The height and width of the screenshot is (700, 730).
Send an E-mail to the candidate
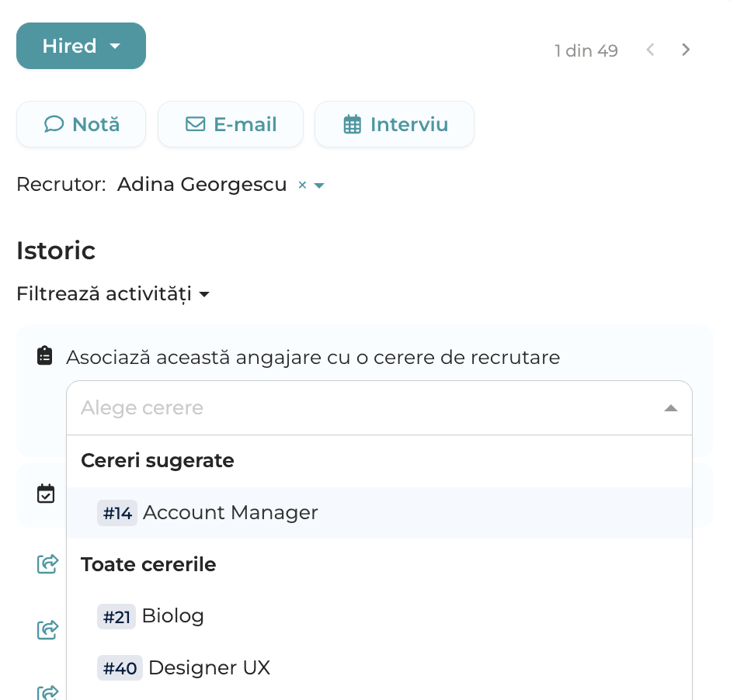coord(231,124)
